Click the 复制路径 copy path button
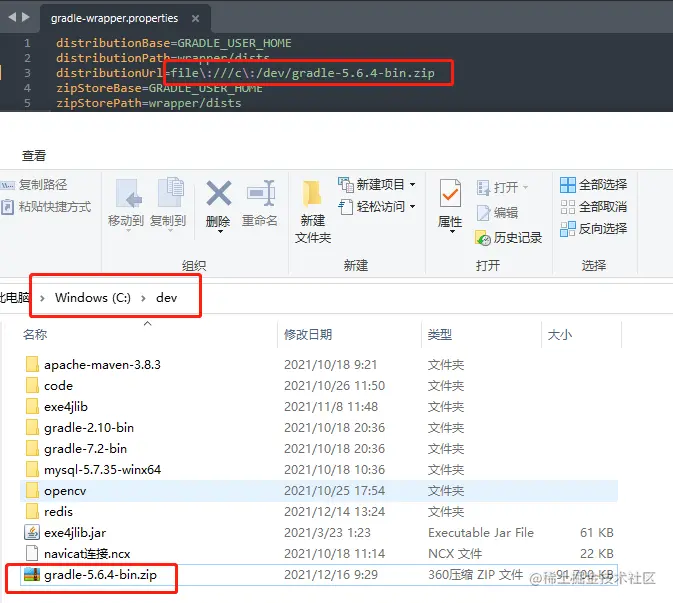The width and height of the screenshot is (673, 603). click(34, 185)
